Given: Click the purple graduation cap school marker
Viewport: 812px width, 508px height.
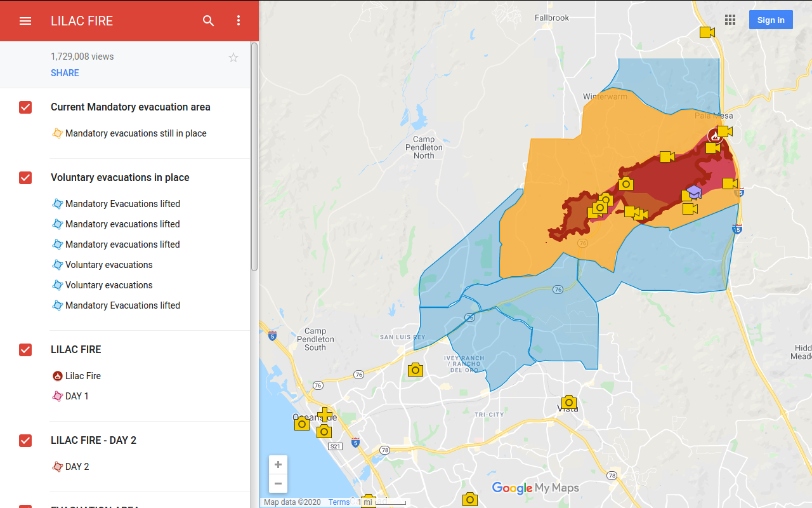Looking at the screenshot, I should (x=694, y=192).
